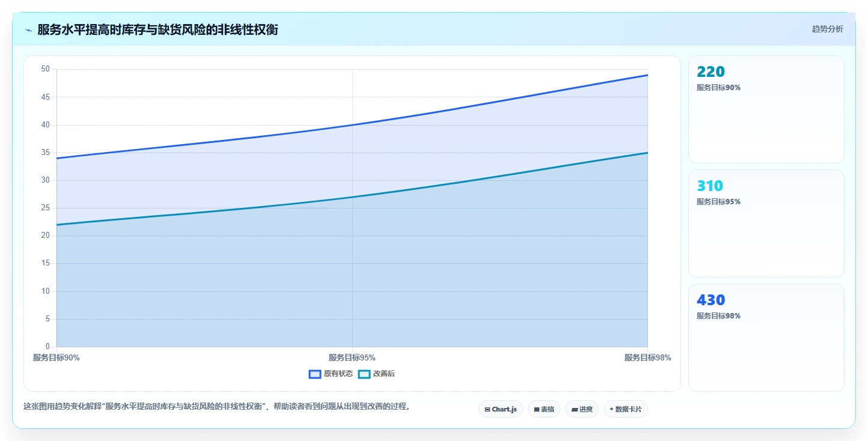The width and height of the screenshot is (868, 441).
Task: Click x-axis label 服务目标98%
Action: pyautogui.click(x=647, y=357)
